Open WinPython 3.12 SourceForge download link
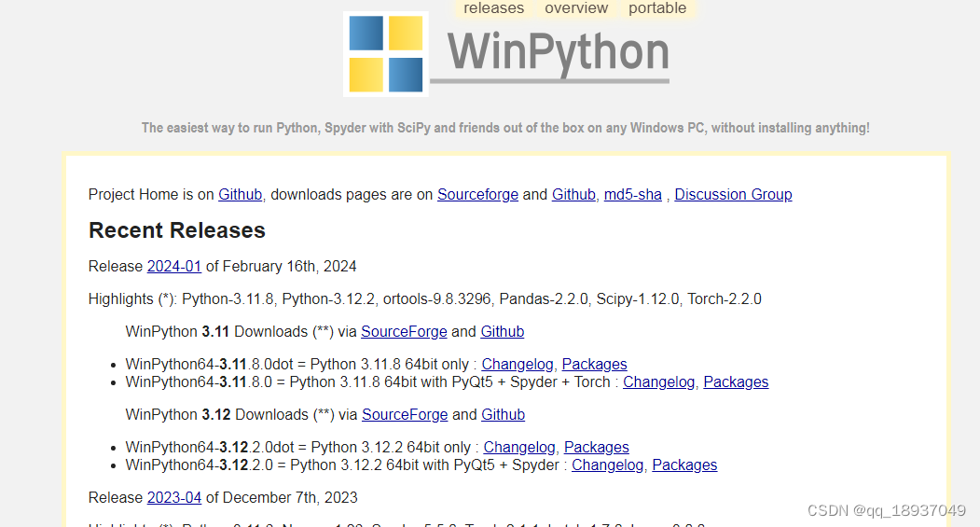This screenshot has width=980, height=527. point(405,414)
